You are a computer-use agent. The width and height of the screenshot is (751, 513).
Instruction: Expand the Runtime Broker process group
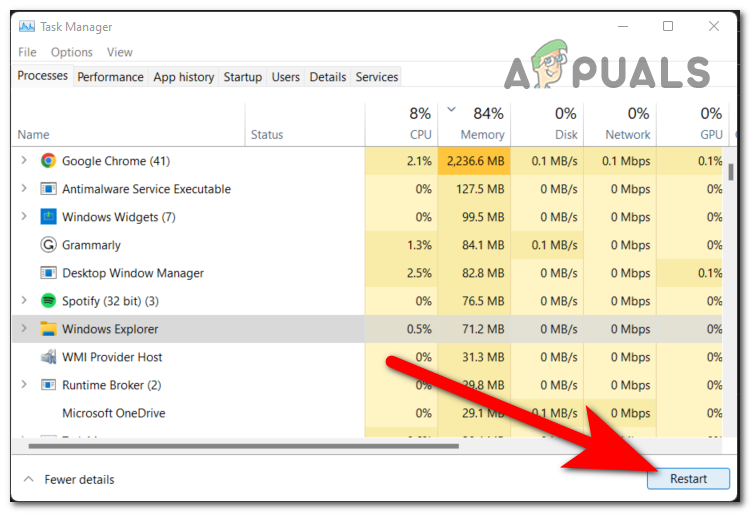24,384
